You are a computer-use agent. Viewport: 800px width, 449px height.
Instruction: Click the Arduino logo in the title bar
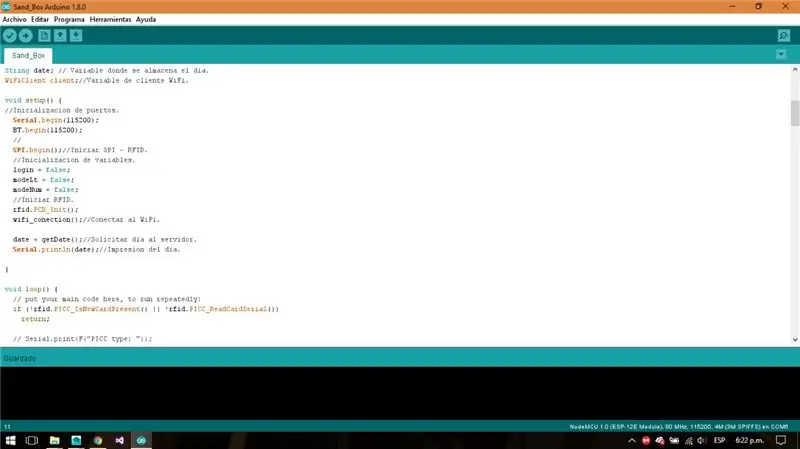click(x=6, y=7)
